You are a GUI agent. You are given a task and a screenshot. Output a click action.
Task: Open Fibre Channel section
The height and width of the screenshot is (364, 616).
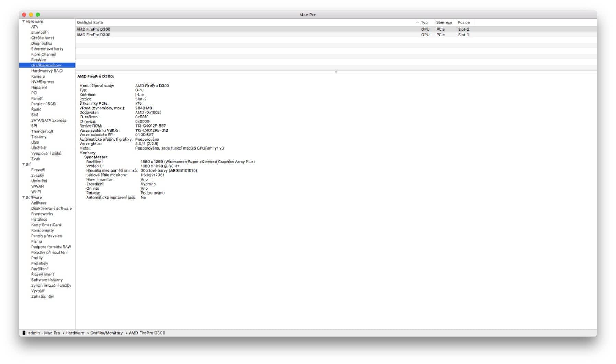[x=44, y=54]
